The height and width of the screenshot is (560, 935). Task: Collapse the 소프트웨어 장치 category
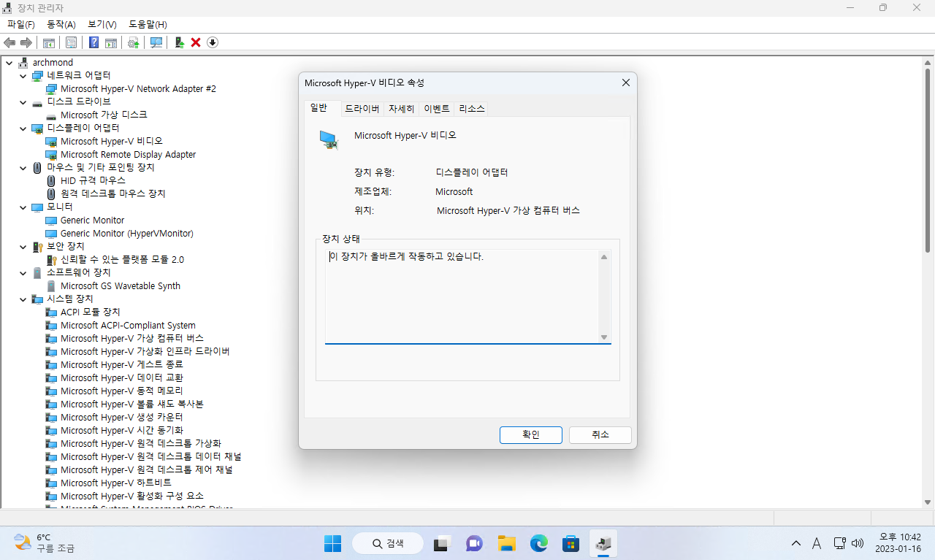pos(23,273)
